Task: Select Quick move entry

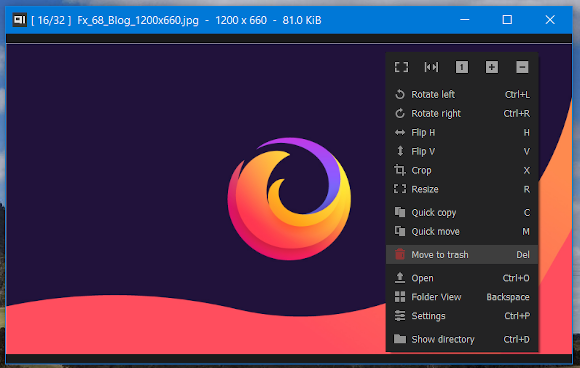Action: click(x=462, y=231)
